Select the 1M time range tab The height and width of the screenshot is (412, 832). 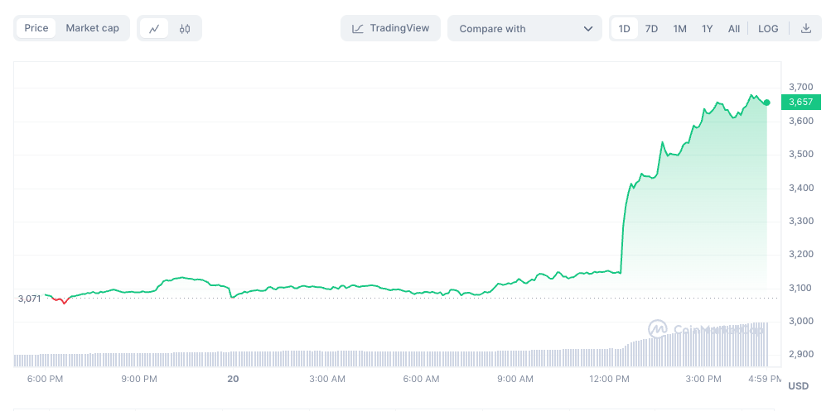click(x=680, y=29)
